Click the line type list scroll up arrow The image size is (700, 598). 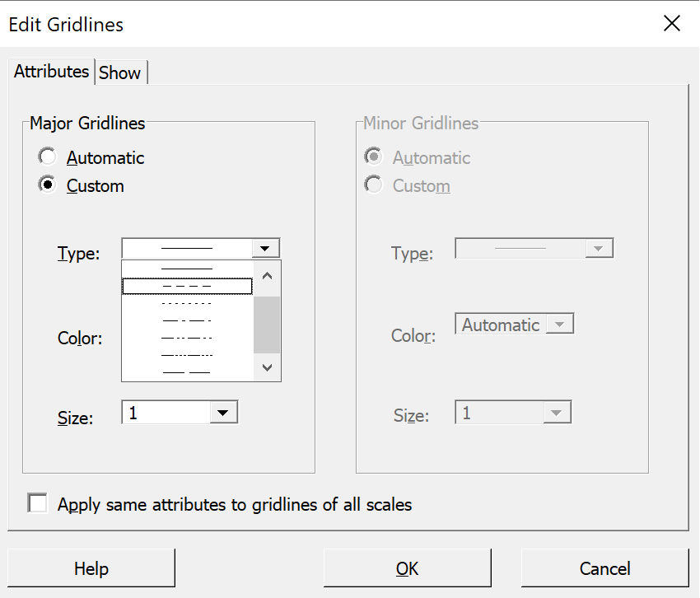[267, 276]
